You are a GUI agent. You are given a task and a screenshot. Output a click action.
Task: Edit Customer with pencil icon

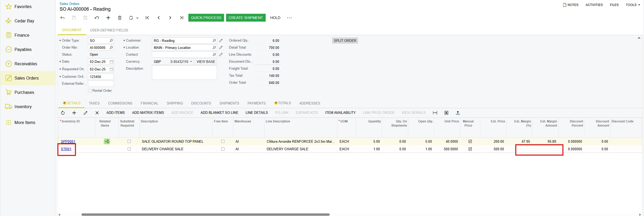click(x=221, y=41)
